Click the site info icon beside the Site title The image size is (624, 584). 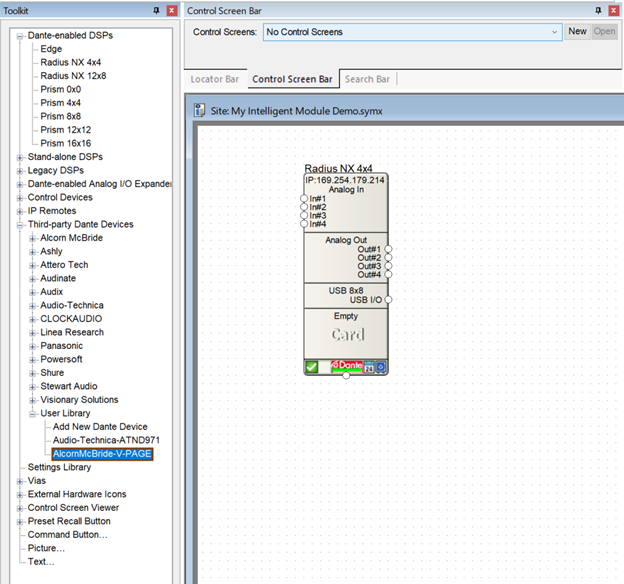click(x=199, y=110)
